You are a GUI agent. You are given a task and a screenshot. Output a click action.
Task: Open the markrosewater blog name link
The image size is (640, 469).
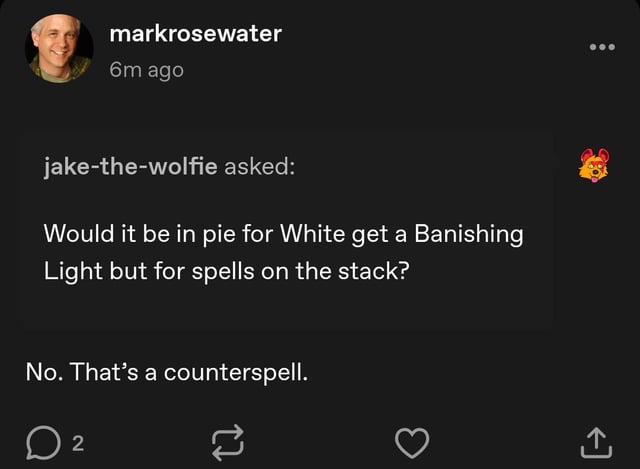(x=195, y=33)
